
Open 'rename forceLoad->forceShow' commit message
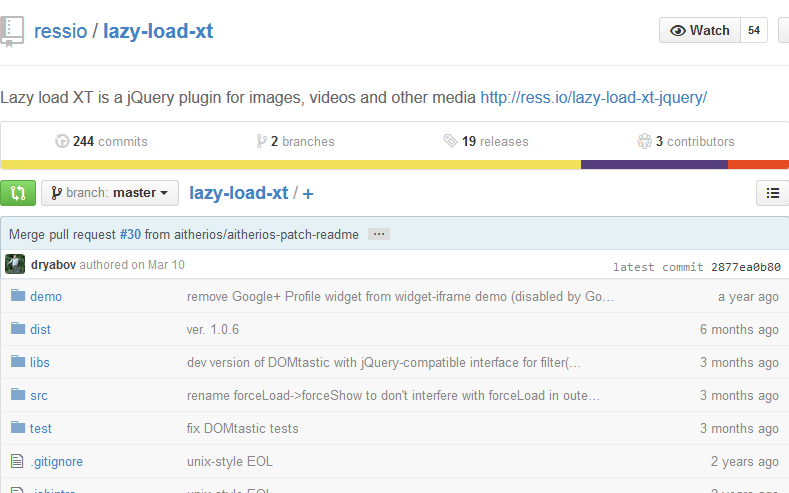tap(393, 395)
